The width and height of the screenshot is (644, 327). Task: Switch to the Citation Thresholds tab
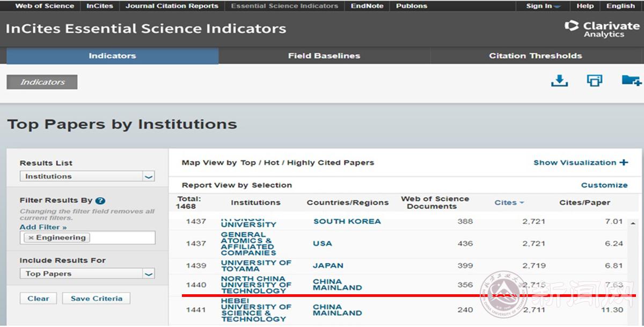[x=535, y=56]
